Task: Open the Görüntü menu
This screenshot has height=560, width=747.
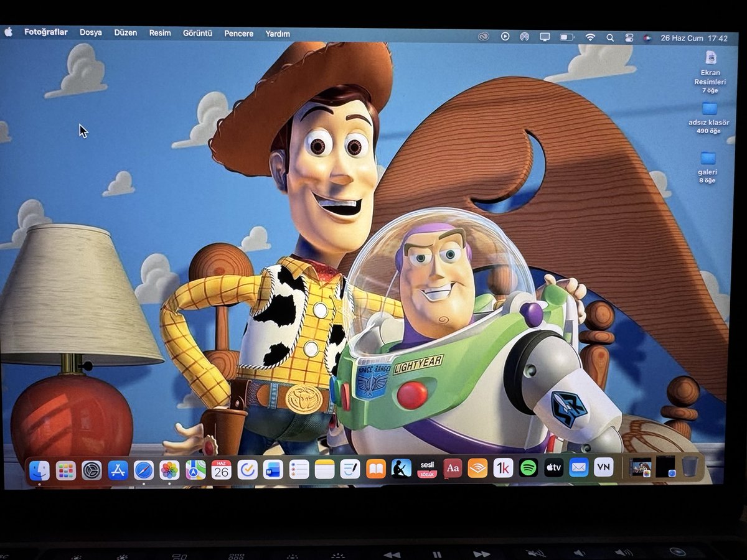Action: point(197,33)
